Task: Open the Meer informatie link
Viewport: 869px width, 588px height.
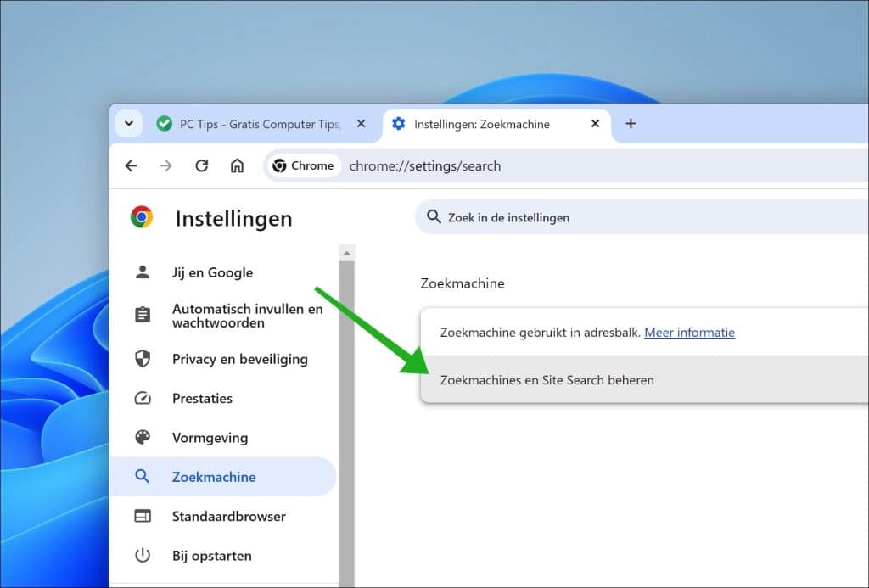Action: point(689,333)
